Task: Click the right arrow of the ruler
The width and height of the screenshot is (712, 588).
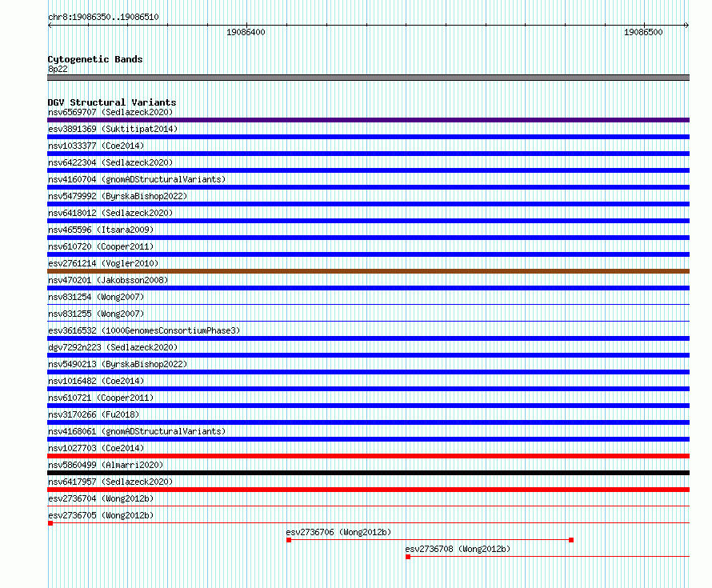Action: click(686, 25)
